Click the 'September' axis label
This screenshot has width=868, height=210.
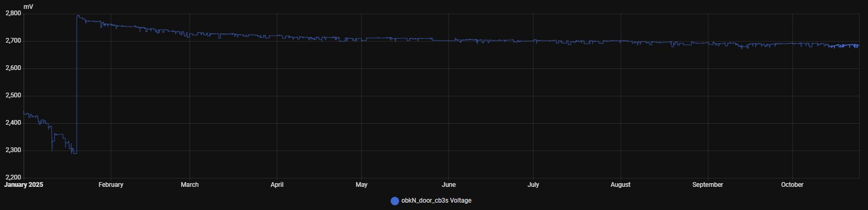click(x=707, y=185)
